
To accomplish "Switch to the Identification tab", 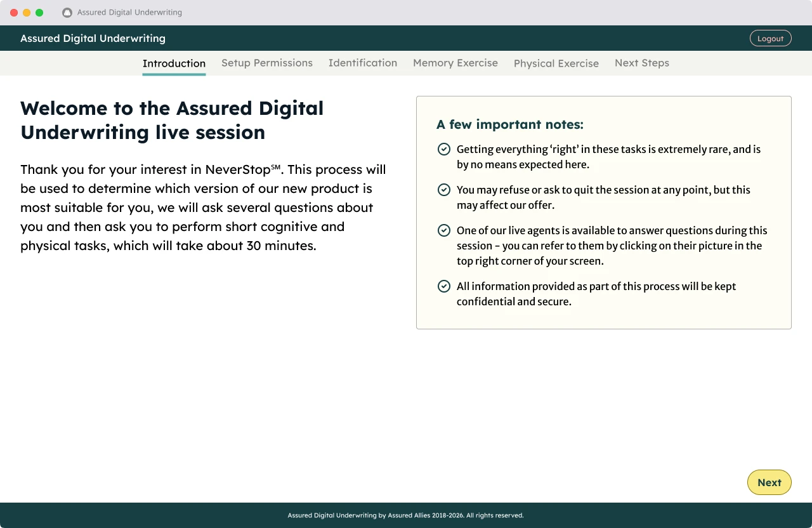I will pos(363,63).
